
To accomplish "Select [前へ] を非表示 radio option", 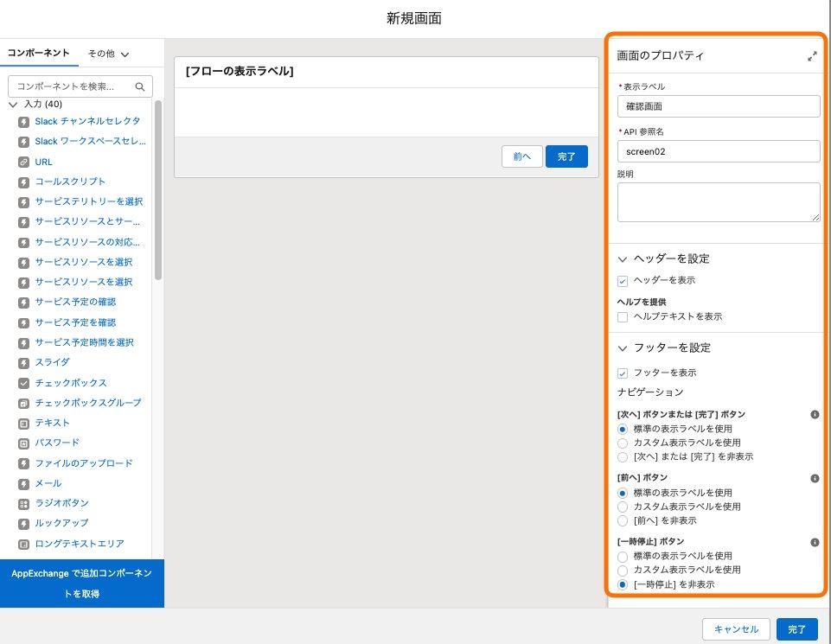I will click(623, 521).
